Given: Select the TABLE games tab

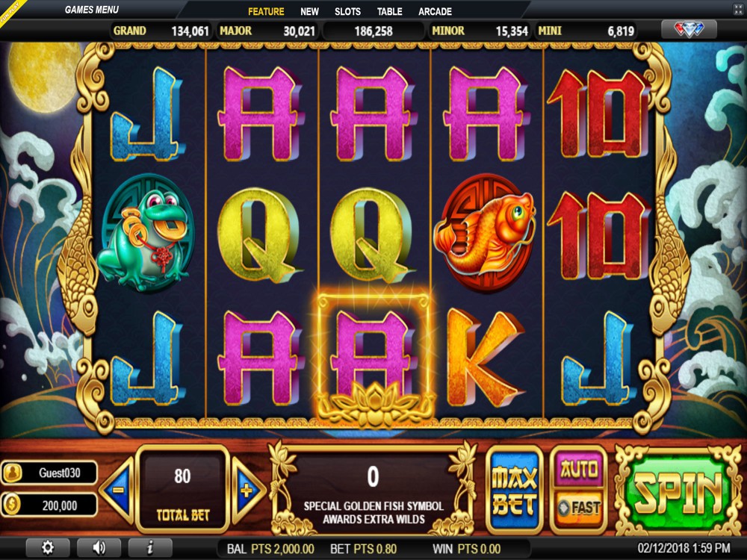Looking at the screenshot, I should click(x=390, y=11).
